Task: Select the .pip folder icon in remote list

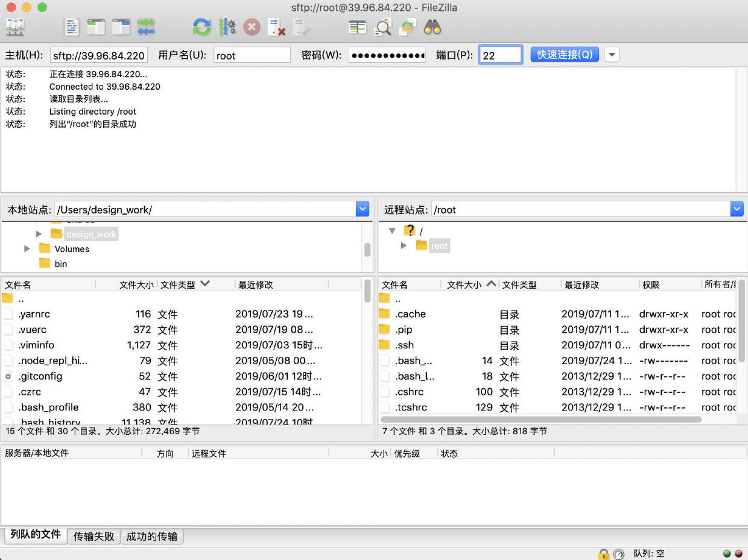Action: 384,329
